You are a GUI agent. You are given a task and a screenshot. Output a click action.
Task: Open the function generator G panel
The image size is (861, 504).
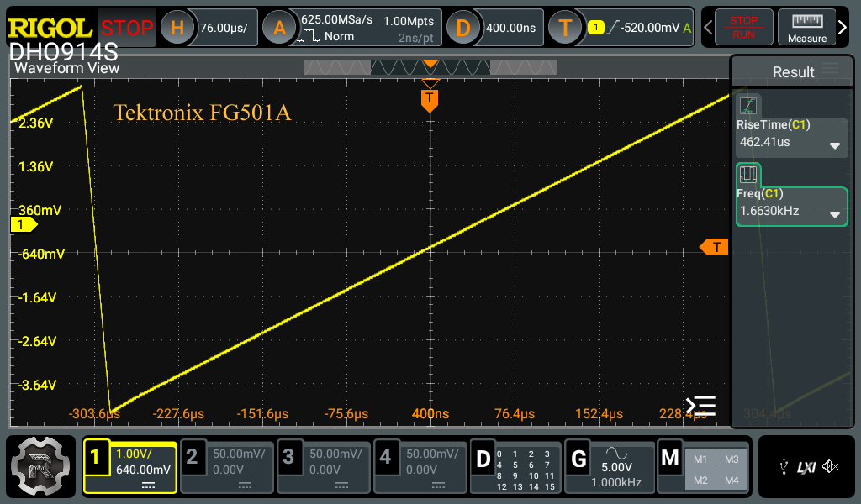tap(609, 467)
